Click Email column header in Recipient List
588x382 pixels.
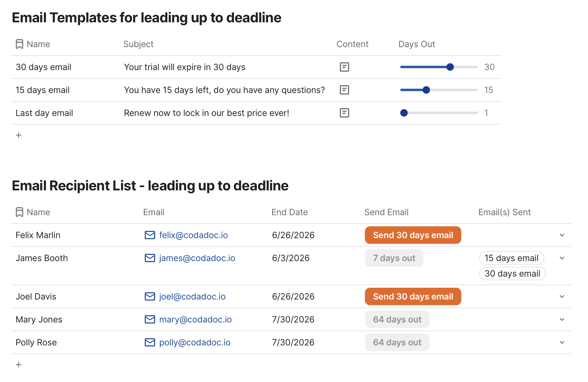click(x=154, y=212)
